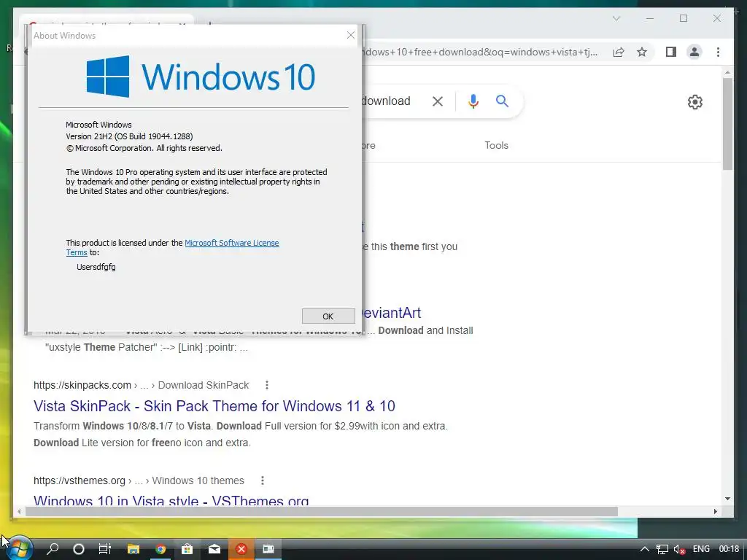Open Vista SkinPack result link
Image resolution: width=747 pixels, height=560 pixels.
[214, 405]
